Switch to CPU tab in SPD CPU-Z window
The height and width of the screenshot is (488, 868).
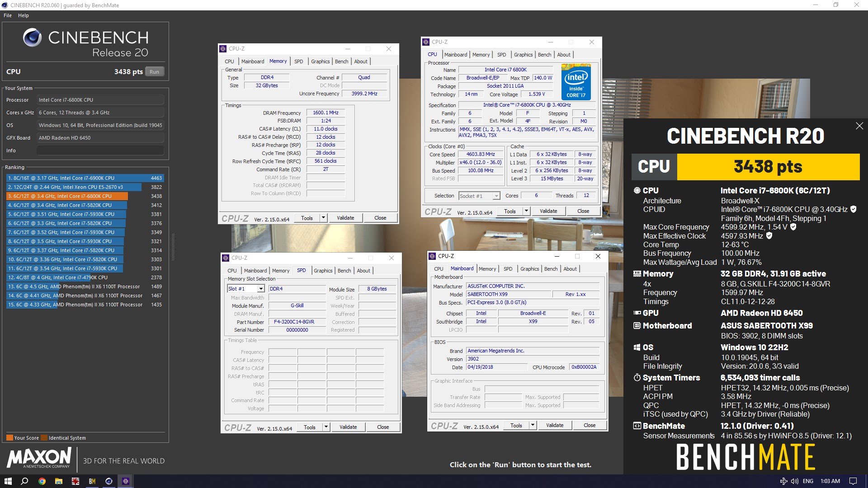tap(232, 271)
